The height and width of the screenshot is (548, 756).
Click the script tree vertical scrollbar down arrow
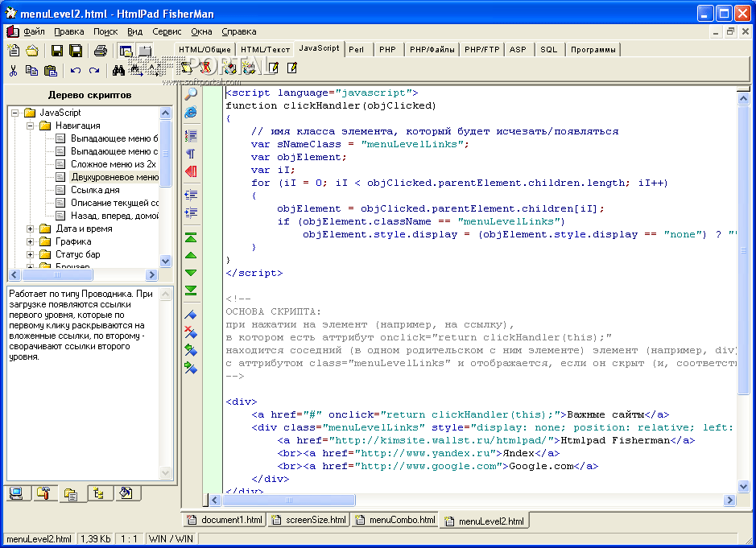165,261
